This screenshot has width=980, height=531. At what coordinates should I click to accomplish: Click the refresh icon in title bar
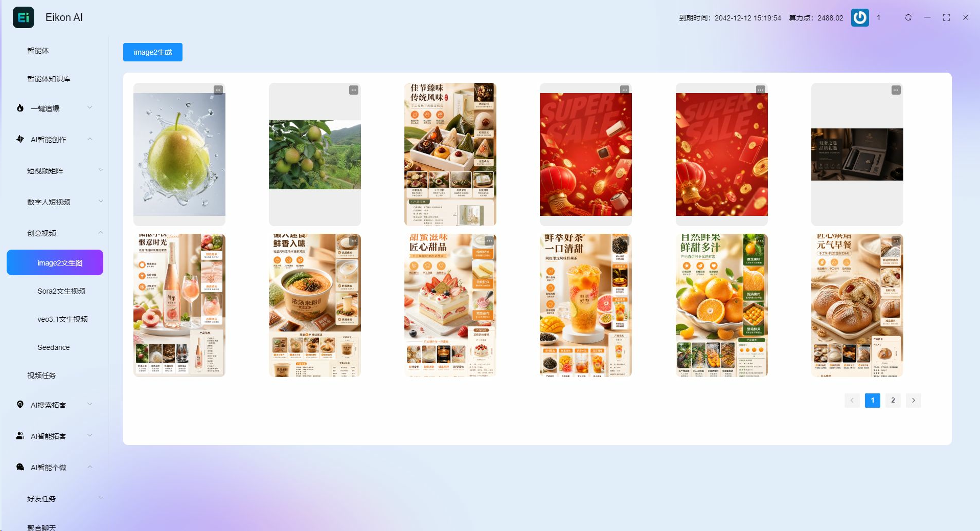(908, 17)
